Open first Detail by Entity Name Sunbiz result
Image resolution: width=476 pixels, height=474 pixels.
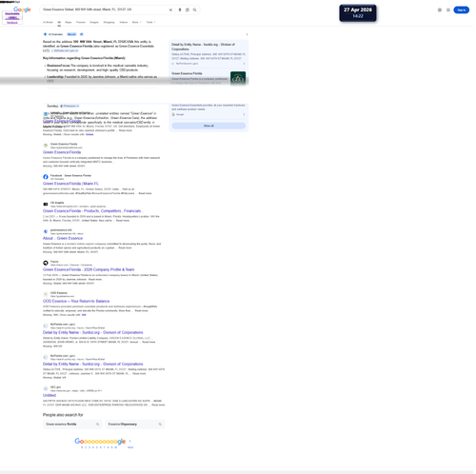(x=93, y=332)
